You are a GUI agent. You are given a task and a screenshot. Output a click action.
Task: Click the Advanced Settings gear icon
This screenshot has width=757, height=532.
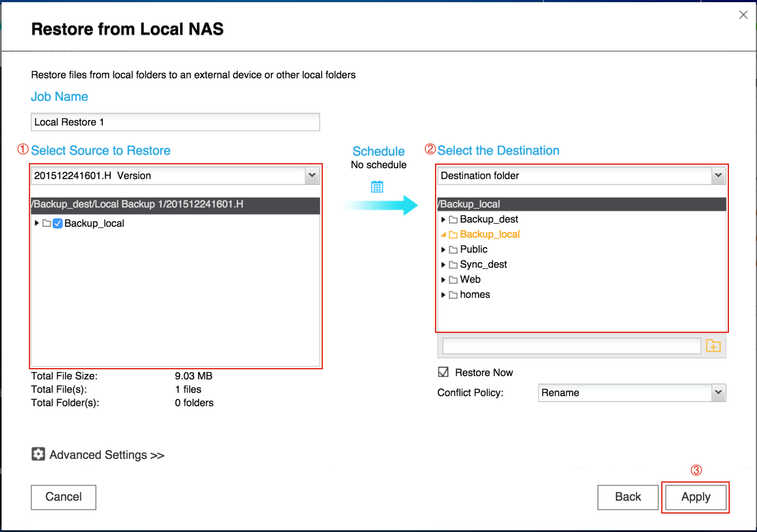click(38, 454)
